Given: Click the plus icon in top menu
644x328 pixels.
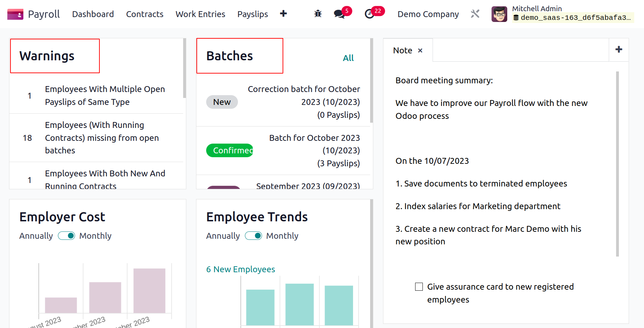Looking at the screenshot, I should point(283,14).
